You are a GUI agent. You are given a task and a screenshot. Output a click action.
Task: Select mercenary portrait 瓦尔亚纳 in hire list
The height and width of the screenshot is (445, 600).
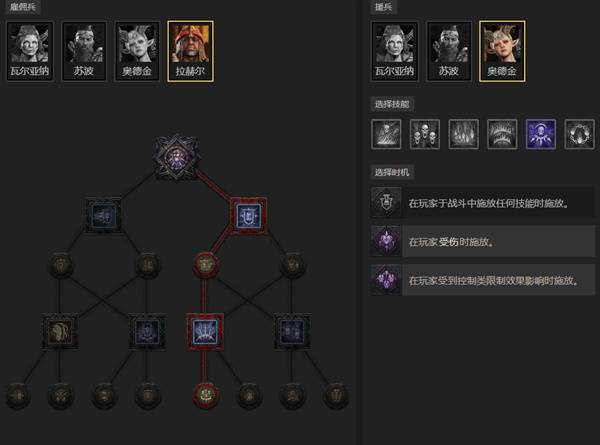[x=30, y=51]
